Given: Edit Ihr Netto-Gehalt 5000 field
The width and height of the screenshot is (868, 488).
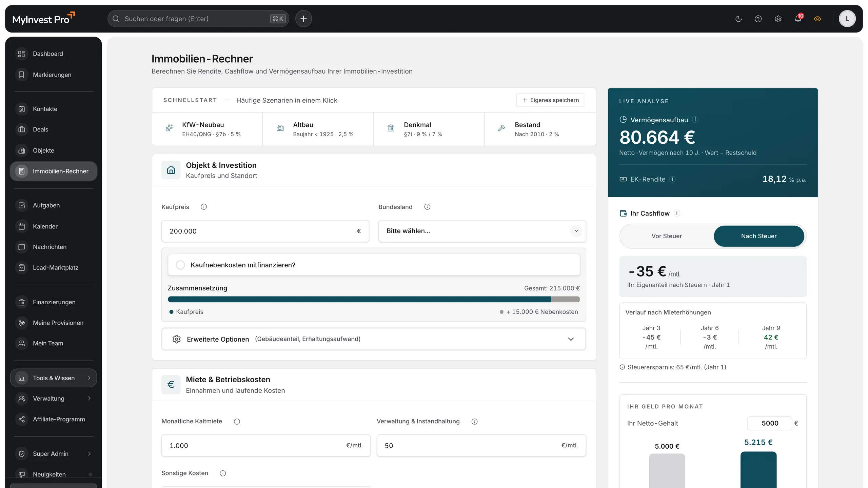Looking at the screenshot, I should pyautogui.click(x=770, y=423).
